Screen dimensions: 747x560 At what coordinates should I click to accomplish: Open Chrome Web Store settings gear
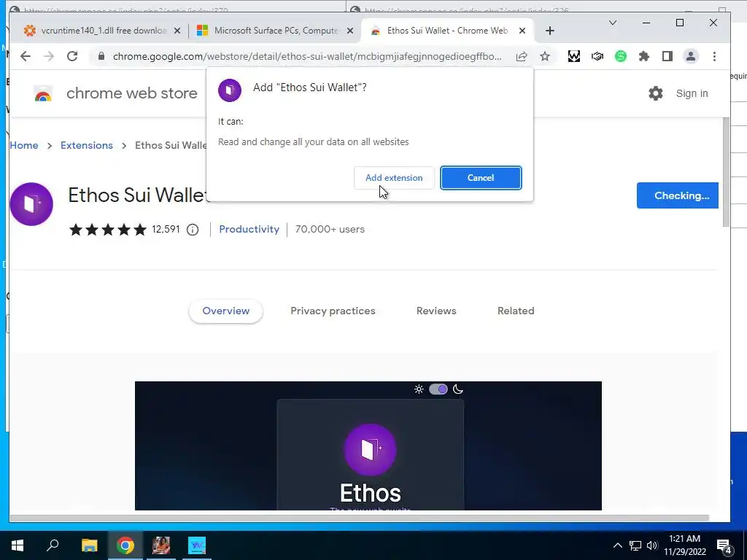[x=656, y=93]
